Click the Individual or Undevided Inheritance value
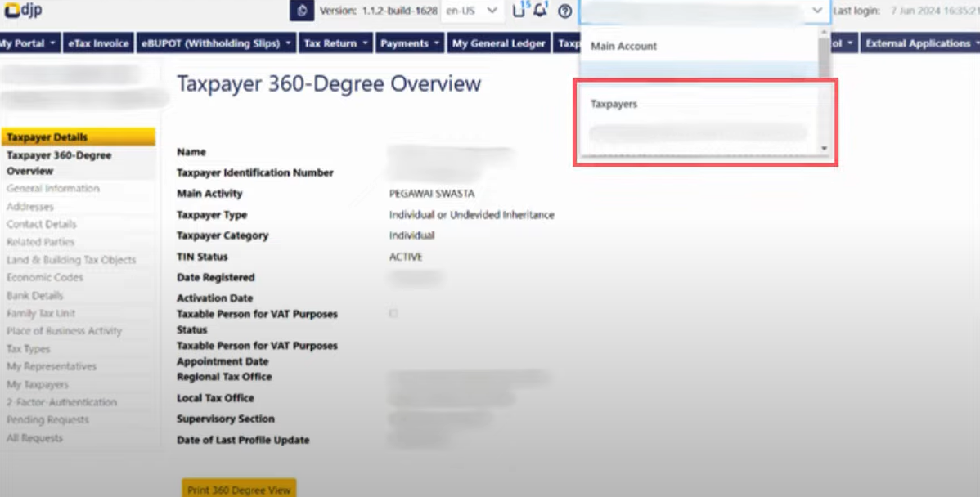Viewport: 980px width, 497px height. [x=472, y=215]
